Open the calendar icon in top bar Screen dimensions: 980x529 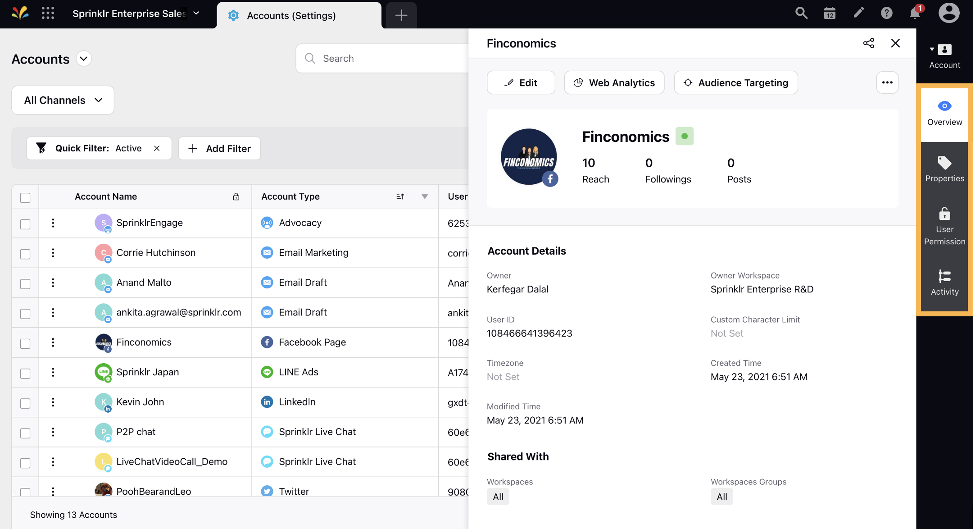pos(830,13)
